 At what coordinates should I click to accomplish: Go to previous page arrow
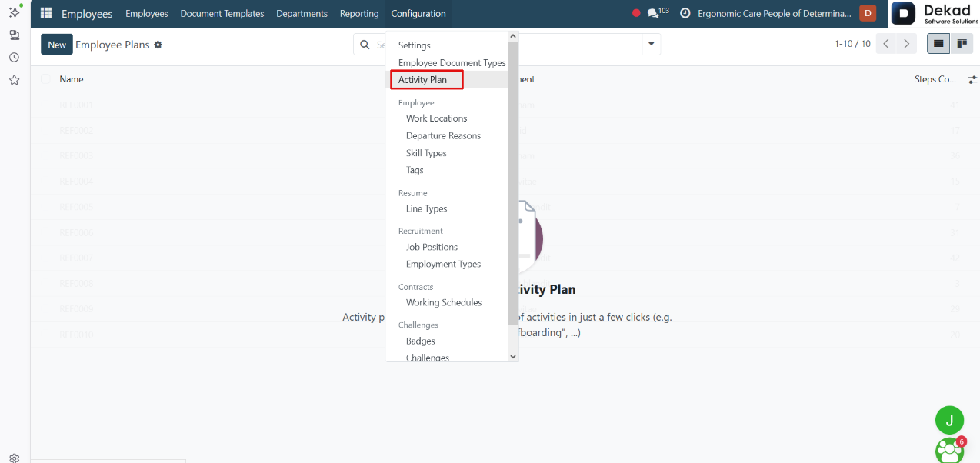tap(887, 44)
